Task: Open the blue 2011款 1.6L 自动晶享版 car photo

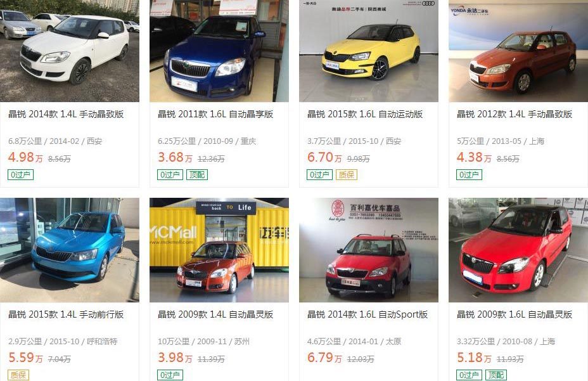Action: [219, 51]
